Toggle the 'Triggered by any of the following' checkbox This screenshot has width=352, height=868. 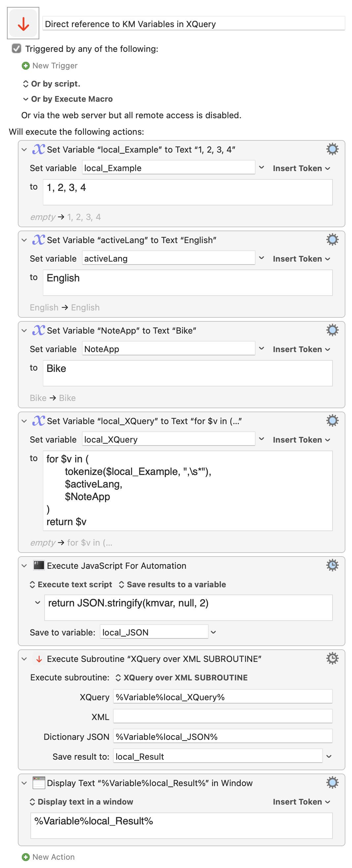click(16, 49)
